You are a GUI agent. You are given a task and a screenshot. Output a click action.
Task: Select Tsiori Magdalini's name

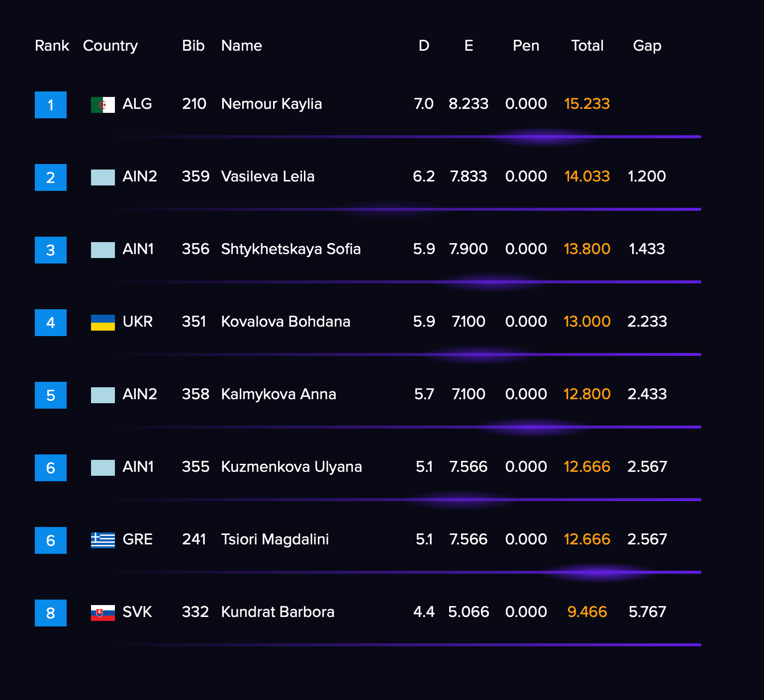[275, 539]
